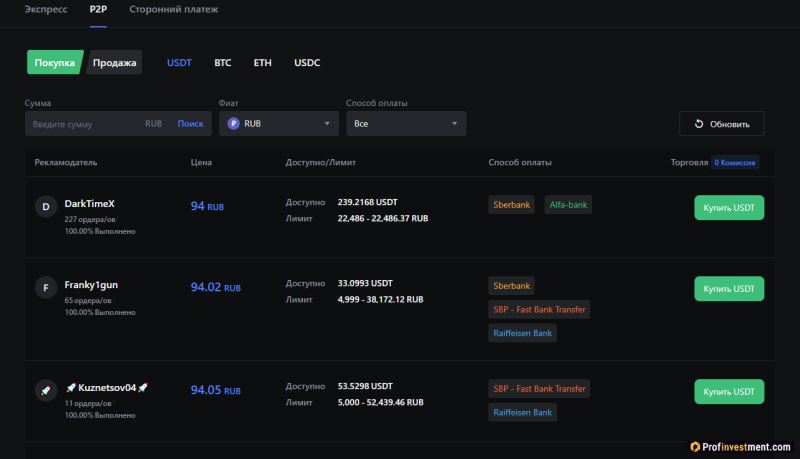Screen dimensions: 800x459
Task: Click the Поиск search link
Action: pyautogui.click(x=190, y=124)
